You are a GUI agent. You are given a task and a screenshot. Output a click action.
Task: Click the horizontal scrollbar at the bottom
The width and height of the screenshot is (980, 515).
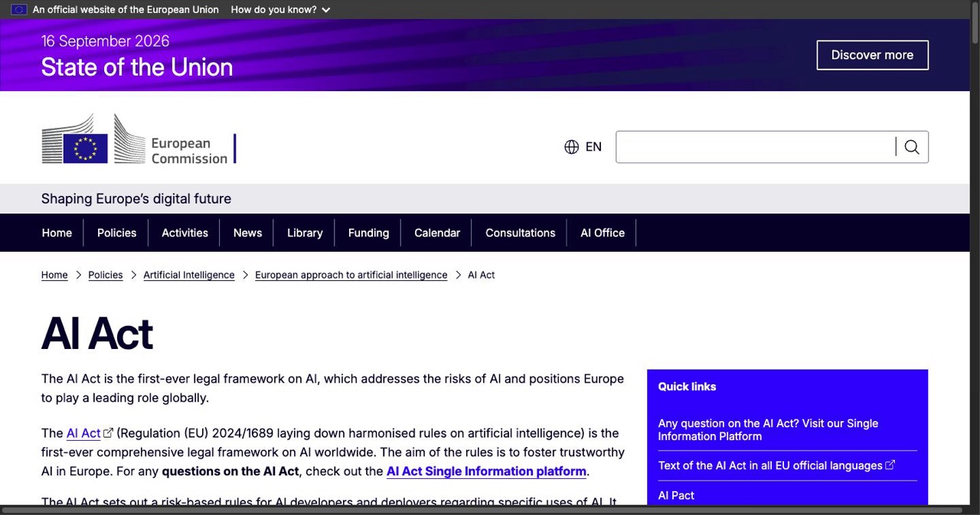pyautogui.click(x=482, y=510)
